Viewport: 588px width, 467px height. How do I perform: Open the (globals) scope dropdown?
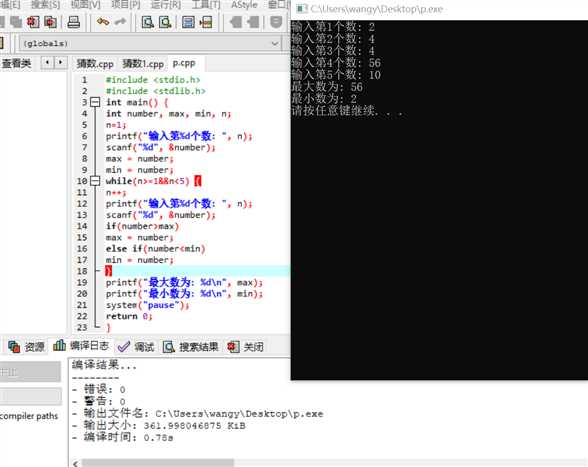tap(150, 44)
